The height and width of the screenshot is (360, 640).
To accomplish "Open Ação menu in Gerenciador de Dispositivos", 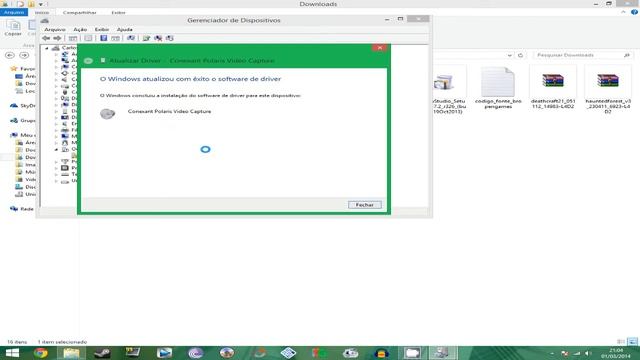I will [80, 29].
